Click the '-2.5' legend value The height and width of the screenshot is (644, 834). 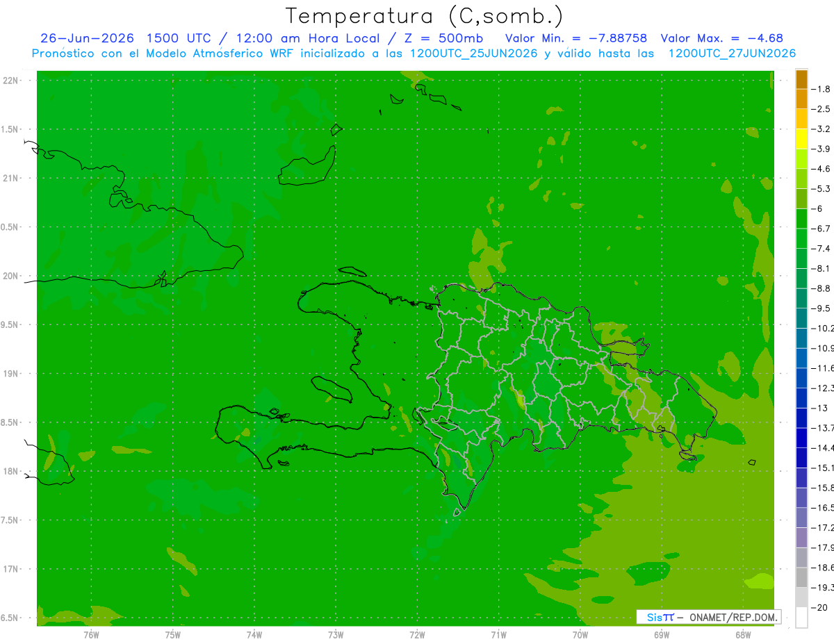[822, 109]
